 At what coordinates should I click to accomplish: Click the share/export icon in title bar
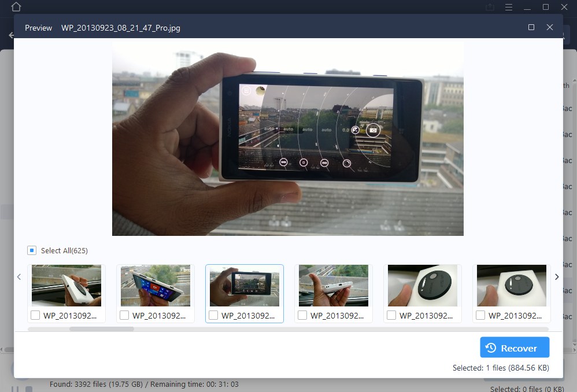pyautogui.click(x=490, y=7)
